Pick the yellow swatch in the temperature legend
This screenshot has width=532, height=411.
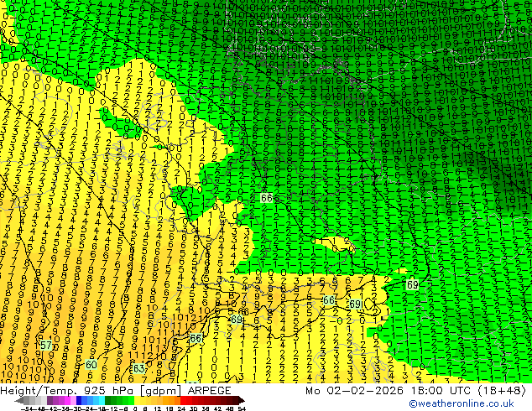137,400
